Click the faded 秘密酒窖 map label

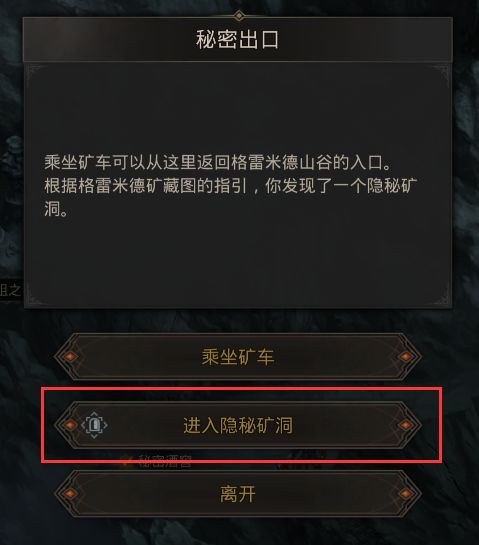165,461
